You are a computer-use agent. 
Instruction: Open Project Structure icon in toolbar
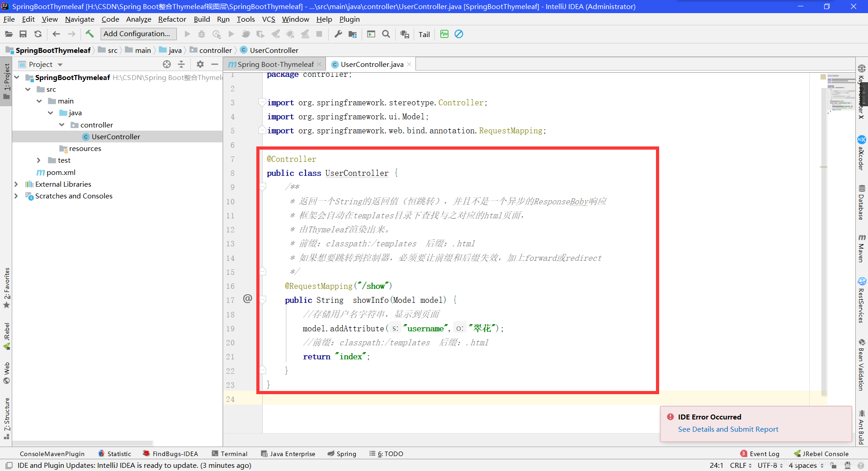(x=353, y=34)
